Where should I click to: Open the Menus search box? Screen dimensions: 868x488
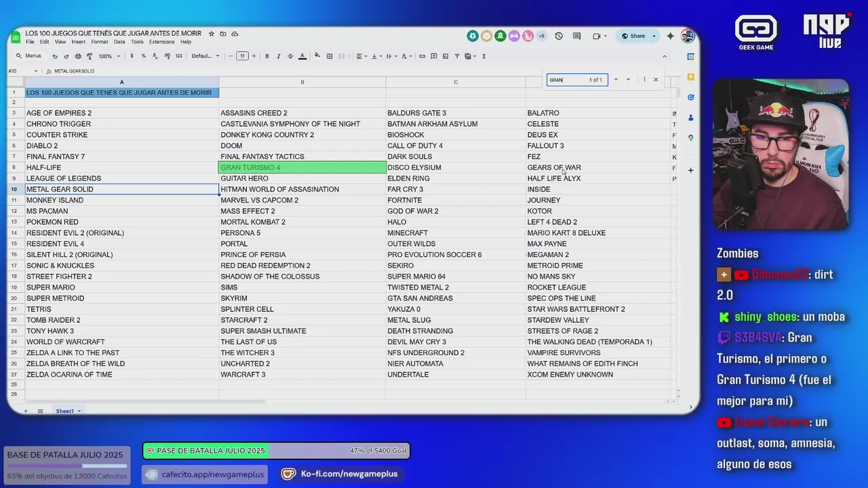coord(29,56)
